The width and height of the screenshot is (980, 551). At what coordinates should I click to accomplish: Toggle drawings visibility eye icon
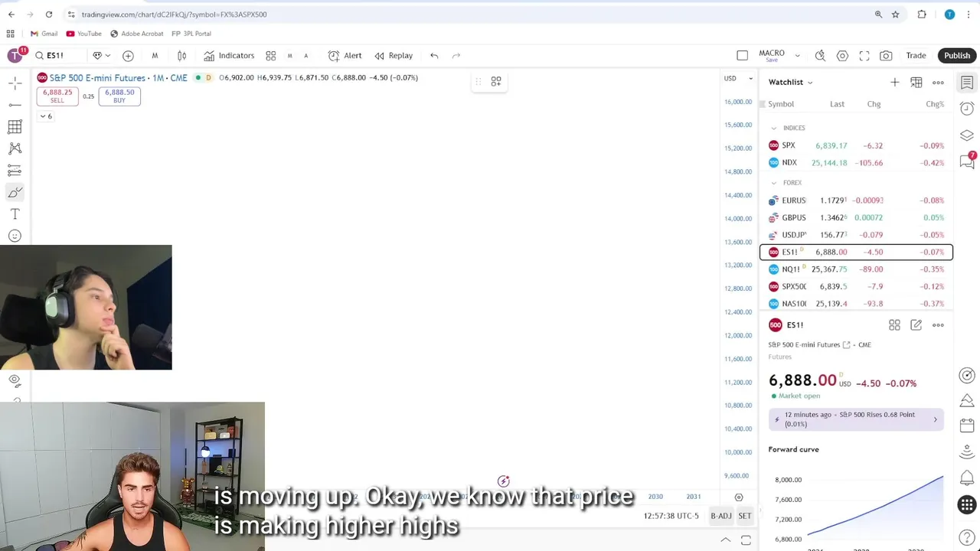tap(15, 380)
